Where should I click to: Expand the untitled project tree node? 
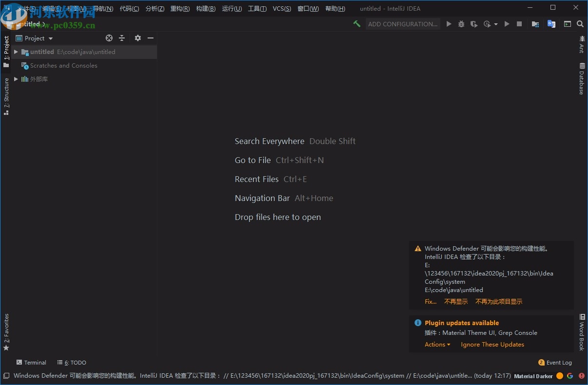(x=16, y=52)
